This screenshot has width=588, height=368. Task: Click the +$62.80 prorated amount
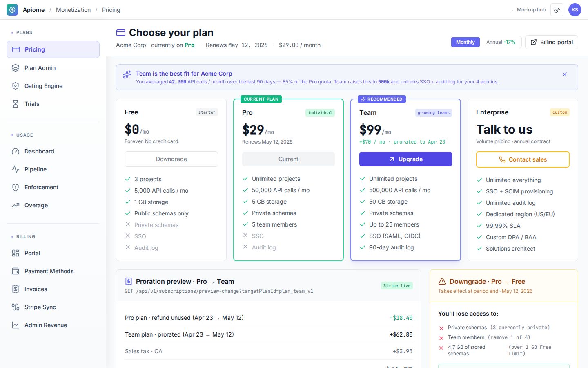pyautogui.click(x=401, y=334)
